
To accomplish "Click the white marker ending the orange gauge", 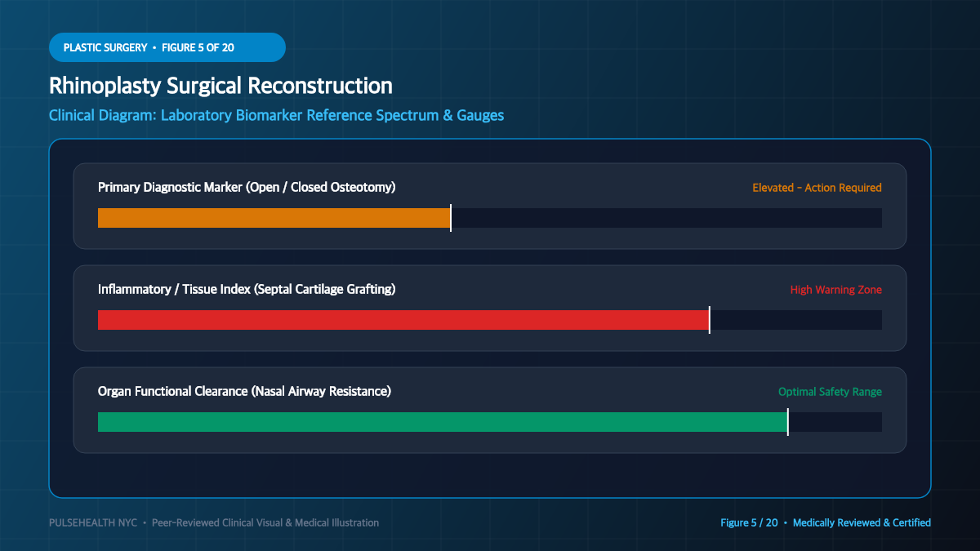I will [x=451, y=218].
